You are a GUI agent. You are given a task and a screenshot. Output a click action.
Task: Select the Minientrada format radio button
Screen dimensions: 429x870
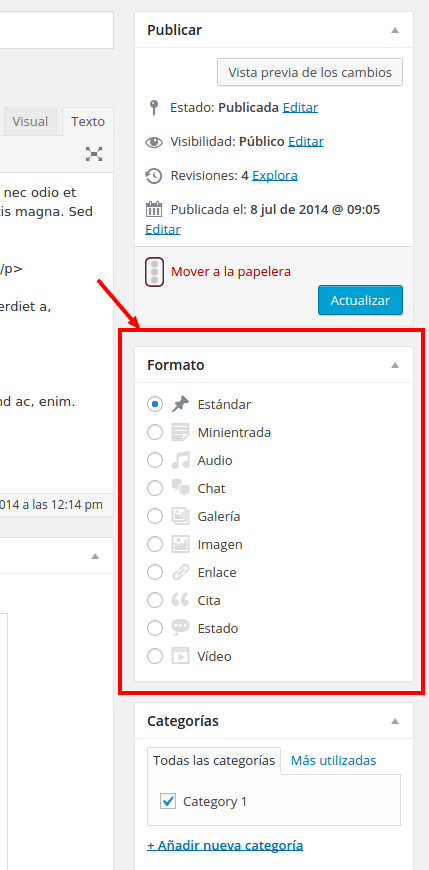pyautogui.click(x=155, y=432)
